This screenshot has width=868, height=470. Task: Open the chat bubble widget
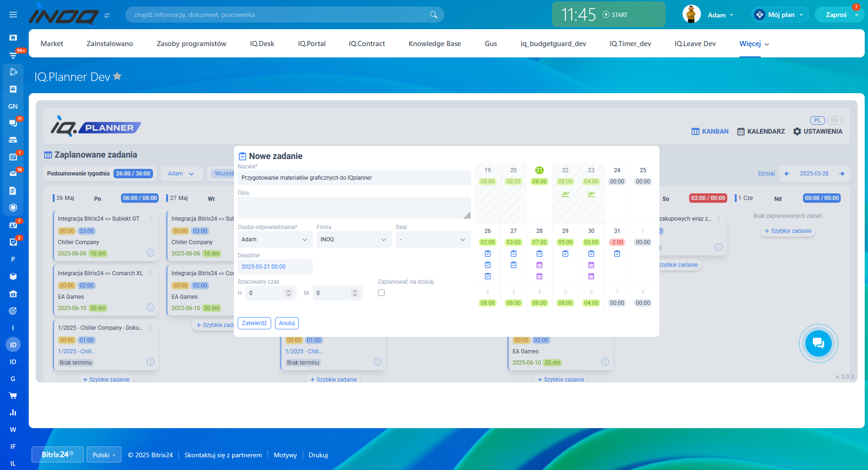[818, 343]
